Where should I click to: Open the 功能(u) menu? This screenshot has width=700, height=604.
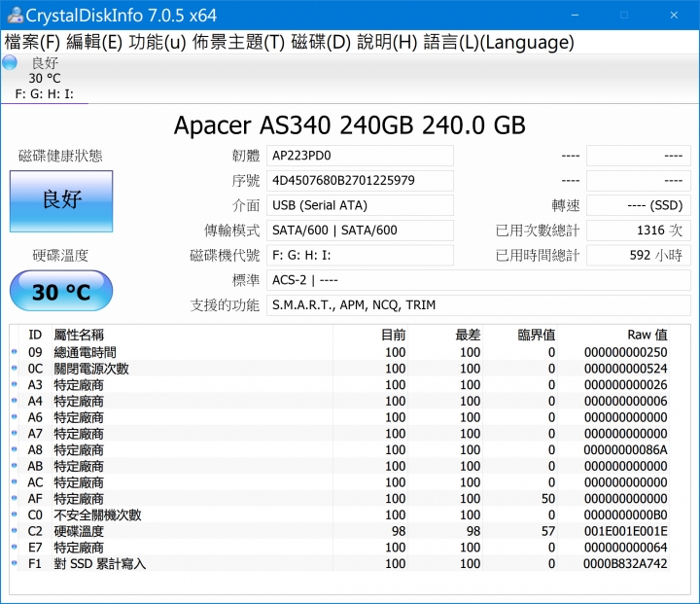tap(157, 43)
